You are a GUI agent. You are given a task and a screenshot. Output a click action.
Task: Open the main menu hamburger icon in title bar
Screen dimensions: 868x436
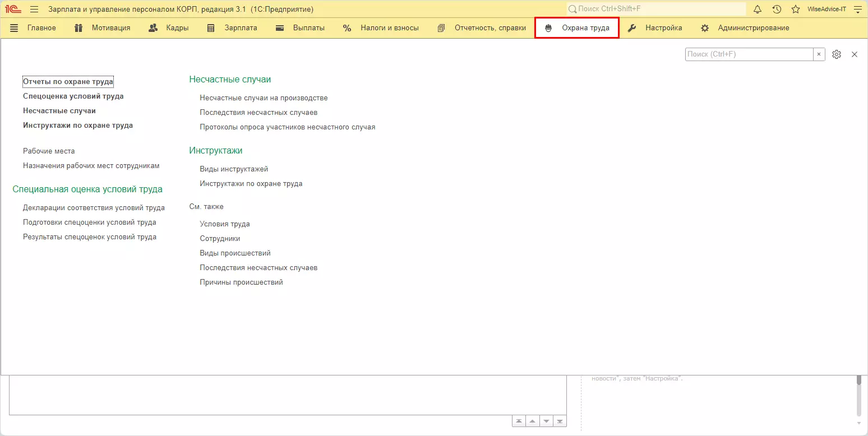point(34,9)
